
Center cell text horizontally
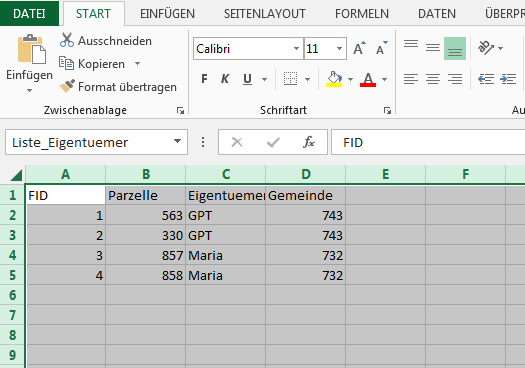[x=433, y=79]
